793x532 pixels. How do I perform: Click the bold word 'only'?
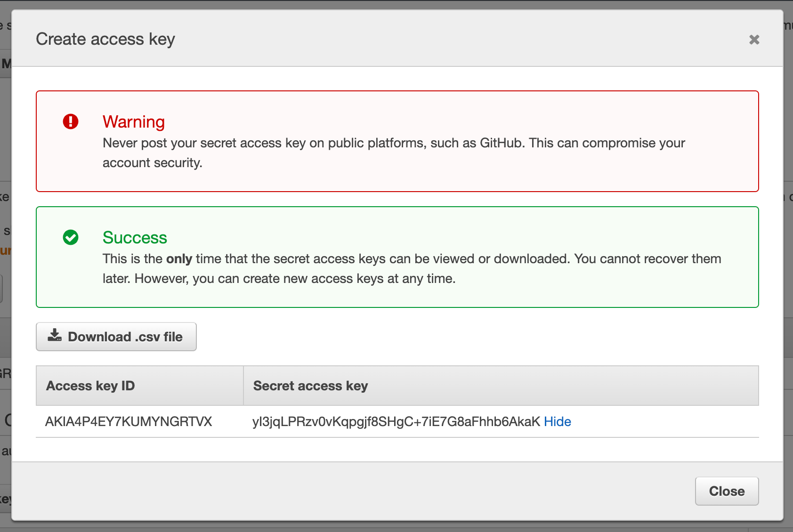pos(179,259)
